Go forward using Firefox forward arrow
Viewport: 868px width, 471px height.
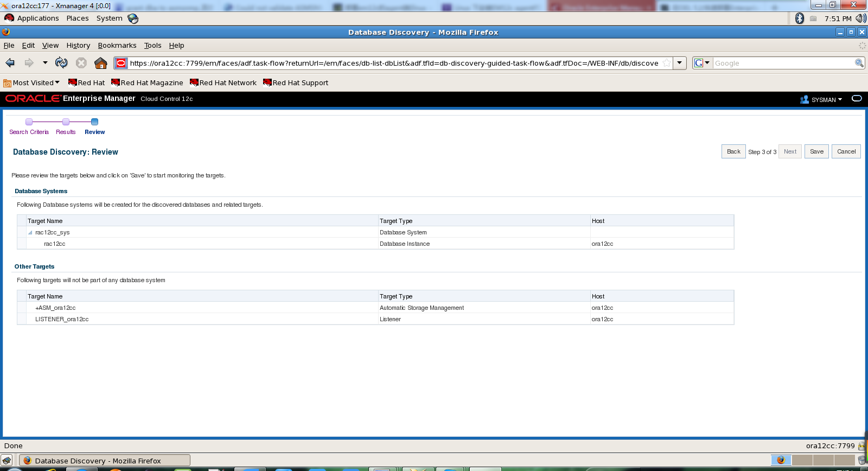[29, 63]
